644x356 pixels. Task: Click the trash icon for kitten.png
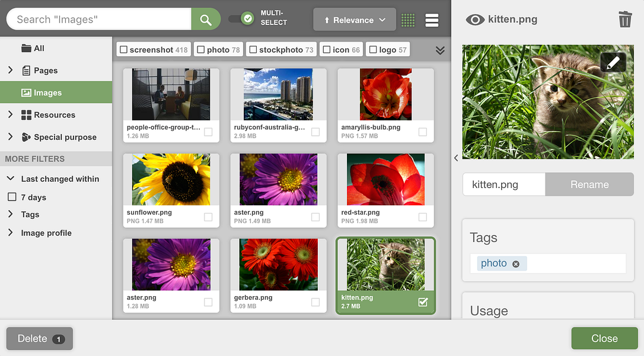(624, 20)
